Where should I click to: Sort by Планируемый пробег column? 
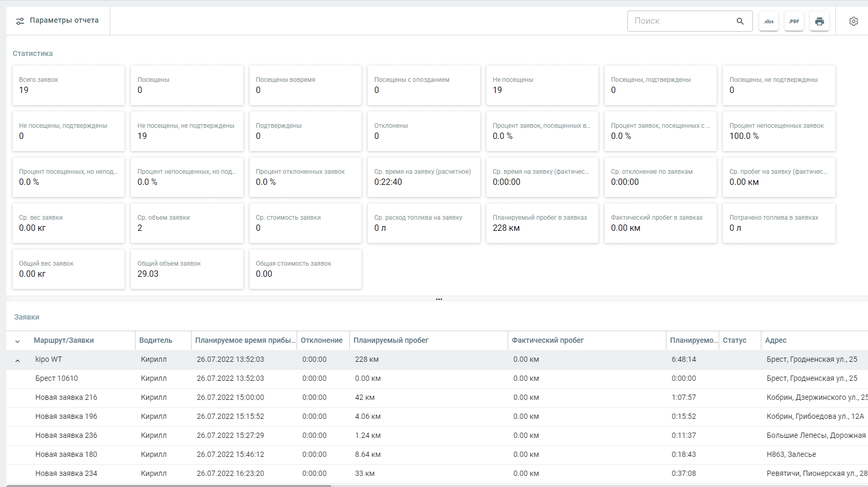point(390,341)
